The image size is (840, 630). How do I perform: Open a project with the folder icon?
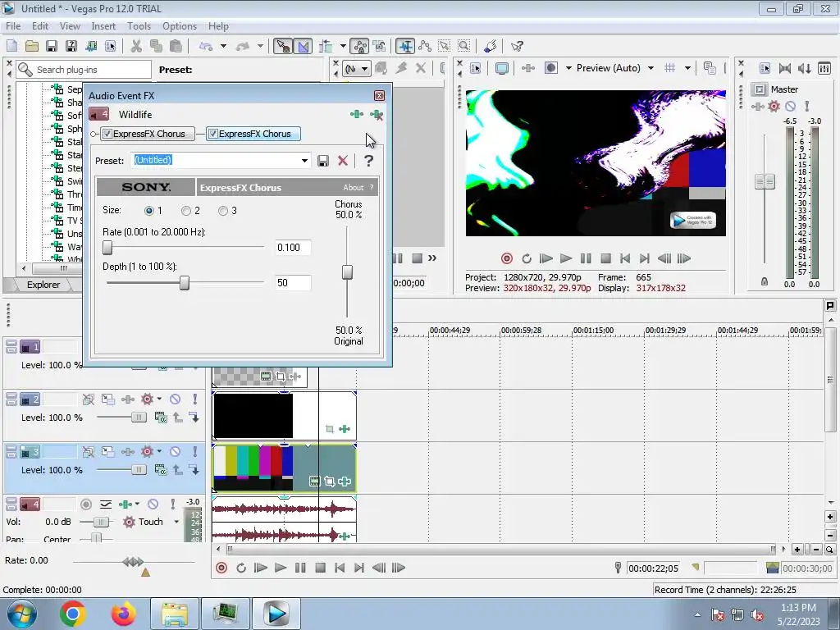[32, 46]
